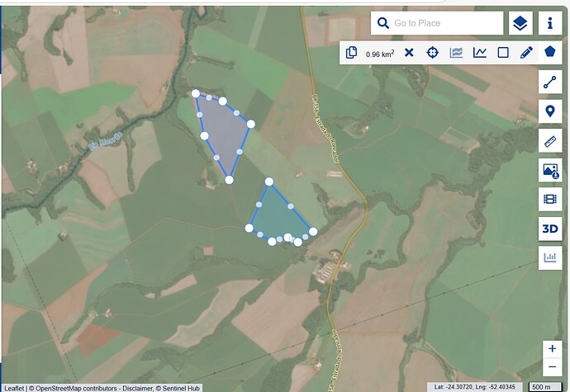Toggle the polygon area of interest tool
The width and height of the screenshot is (570, 392).
tap(550, 52)
